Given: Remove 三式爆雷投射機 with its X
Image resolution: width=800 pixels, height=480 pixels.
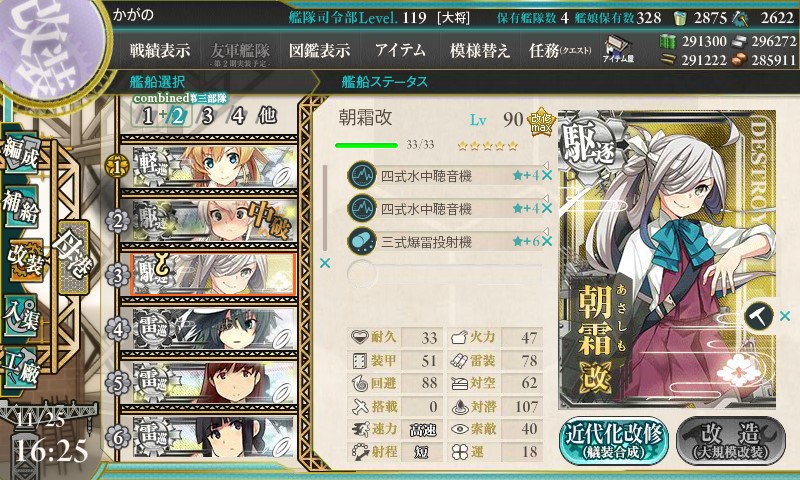Looking at the screenshot, I should [547, 241].
